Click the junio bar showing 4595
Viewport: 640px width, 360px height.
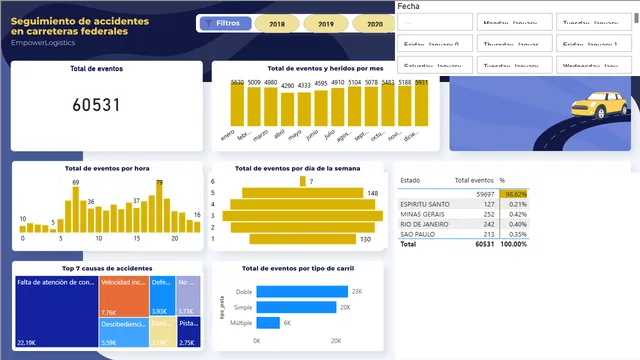pyautogui.click(x=321, y=108)
